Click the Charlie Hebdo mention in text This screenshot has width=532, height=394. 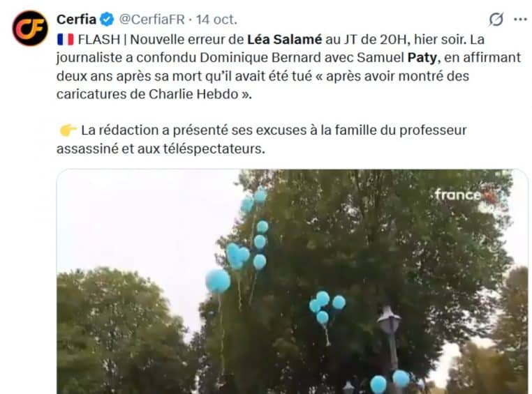[193, 94]
